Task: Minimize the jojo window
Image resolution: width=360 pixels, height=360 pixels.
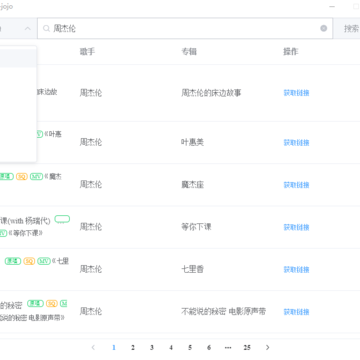Action: pos(332,7)
